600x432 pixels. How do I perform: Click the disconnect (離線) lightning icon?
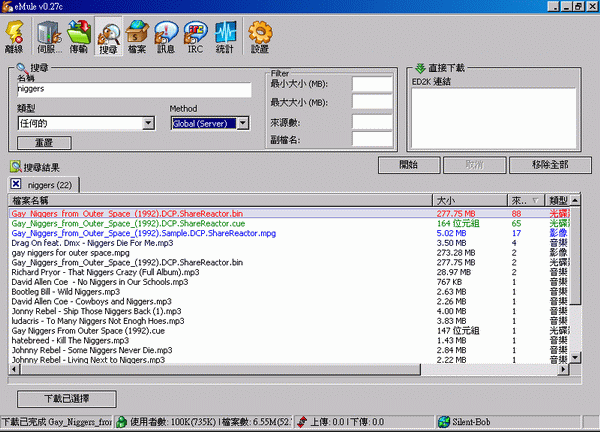coord(14,36)
